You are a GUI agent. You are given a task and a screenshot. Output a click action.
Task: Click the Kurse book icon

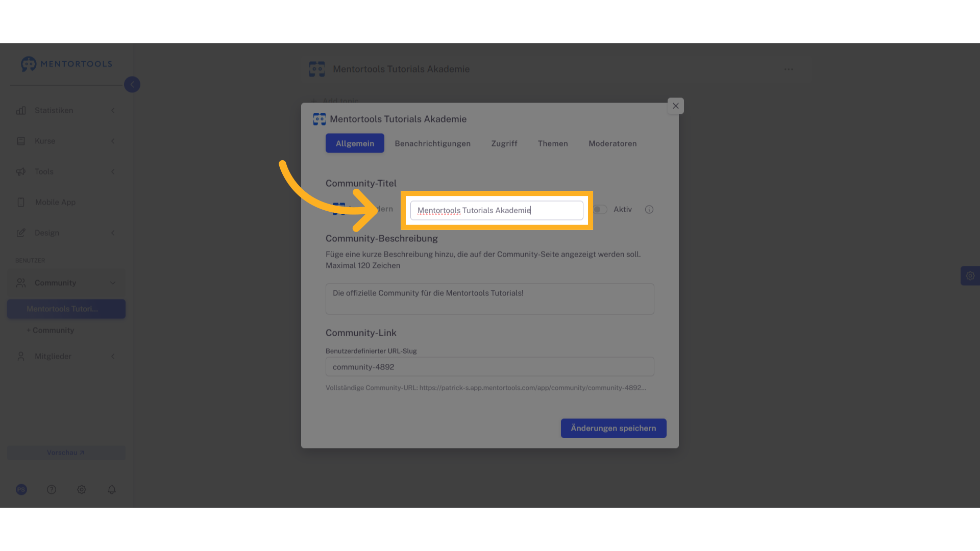[21, 141]
